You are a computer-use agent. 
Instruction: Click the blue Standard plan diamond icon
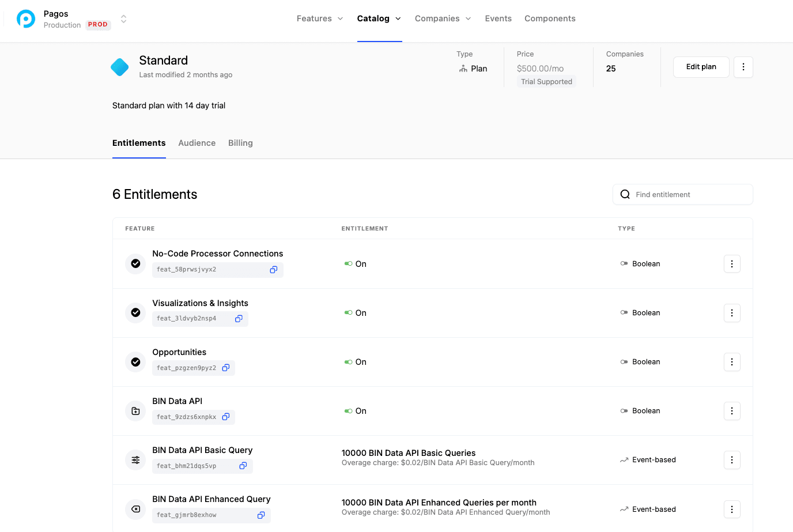120,67
